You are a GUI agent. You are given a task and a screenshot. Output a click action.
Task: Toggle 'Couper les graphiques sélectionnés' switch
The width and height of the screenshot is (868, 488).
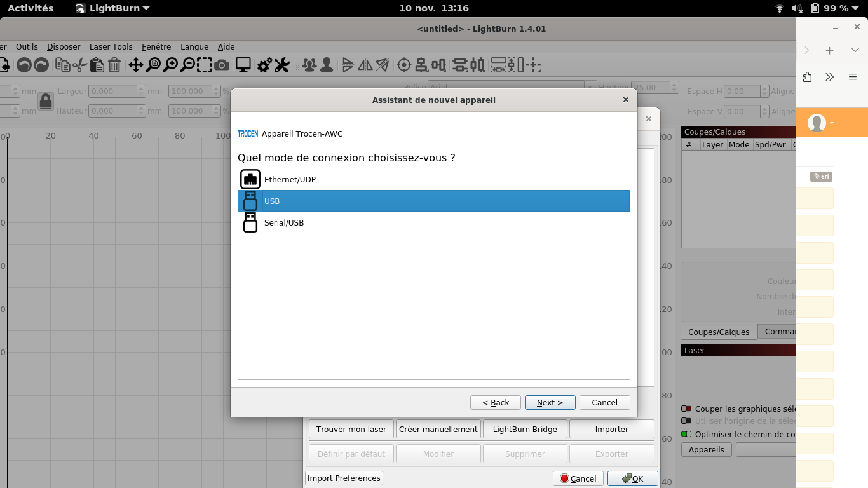pyautogui.click(x=686, y=409)
